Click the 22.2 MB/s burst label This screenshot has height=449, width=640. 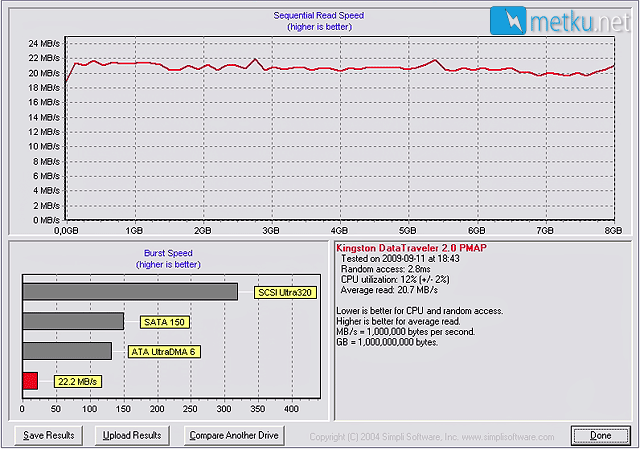(78, 382)
